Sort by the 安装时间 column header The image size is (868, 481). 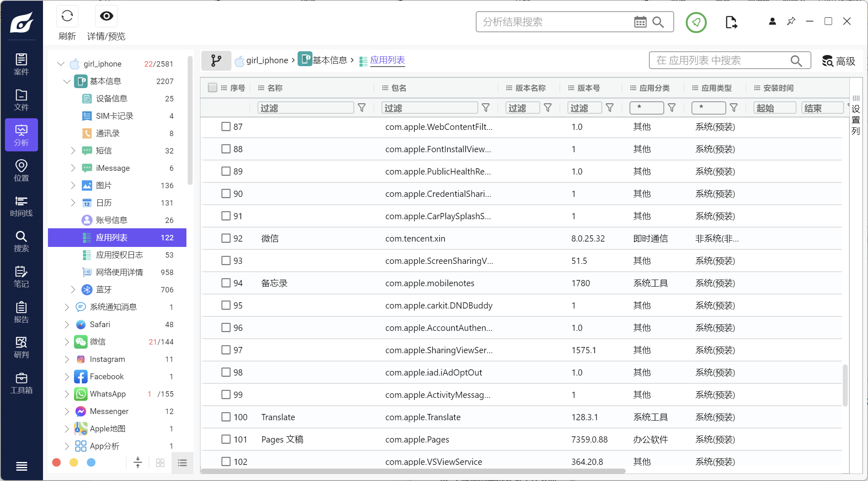tap(778, 88)
